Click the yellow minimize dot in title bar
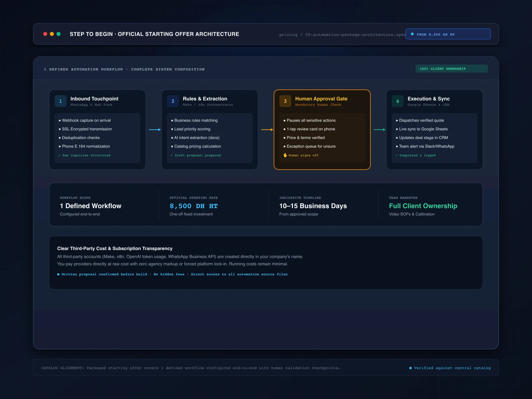Screen dimensions: 532x399 52,34
